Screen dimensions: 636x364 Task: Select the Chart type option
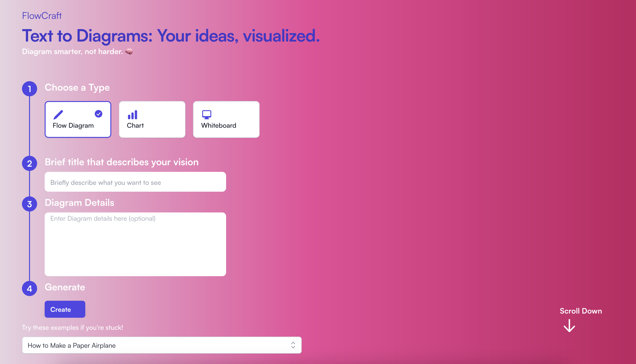coord(152,119)
